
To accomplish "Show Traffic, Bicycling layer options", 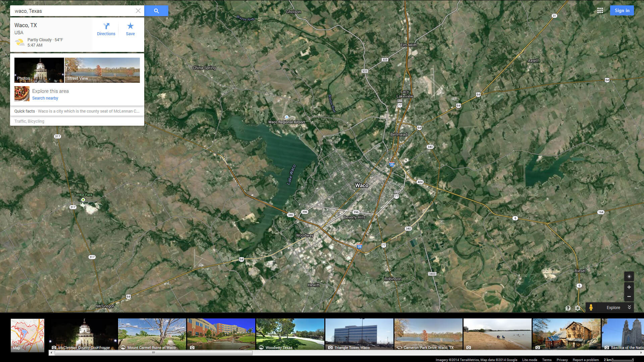I will tap(29, 121).
